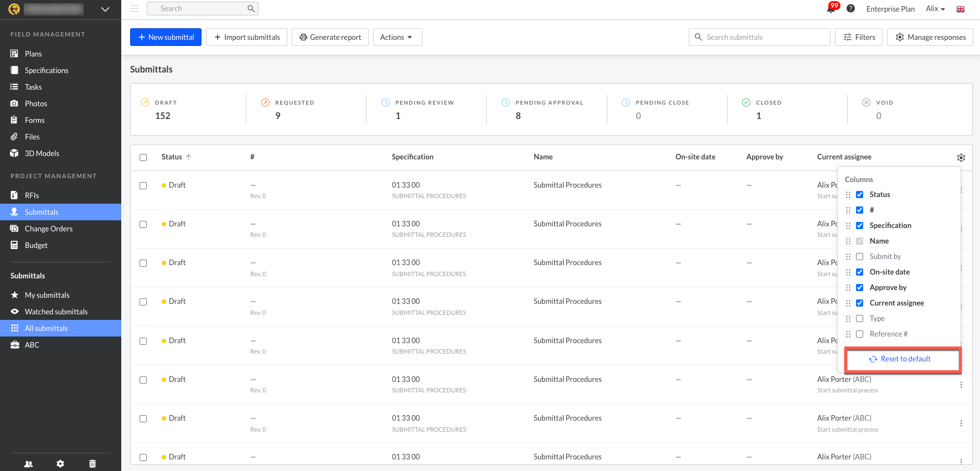Open Submittals in Project Management sidebar
Screen dimensions: 980x471
(60, 212)
